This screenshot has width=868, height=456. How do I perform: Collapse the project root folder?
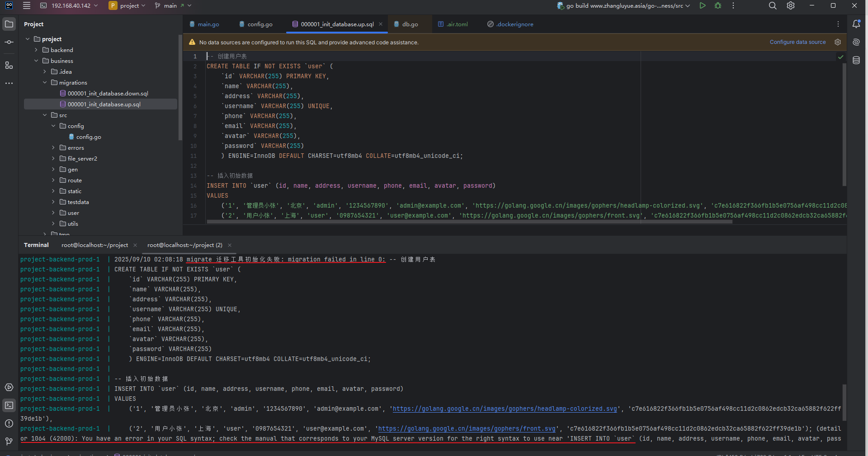[28, 39]
